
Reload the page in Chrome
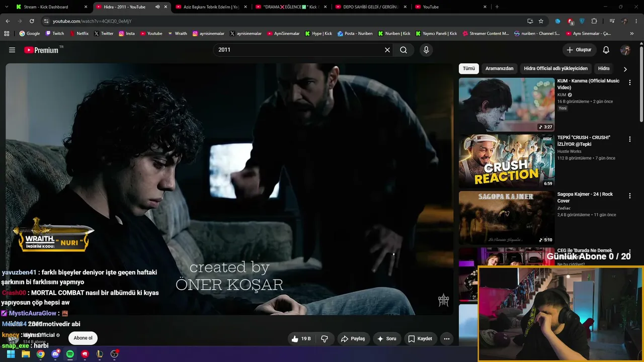[x=32, y=21]
